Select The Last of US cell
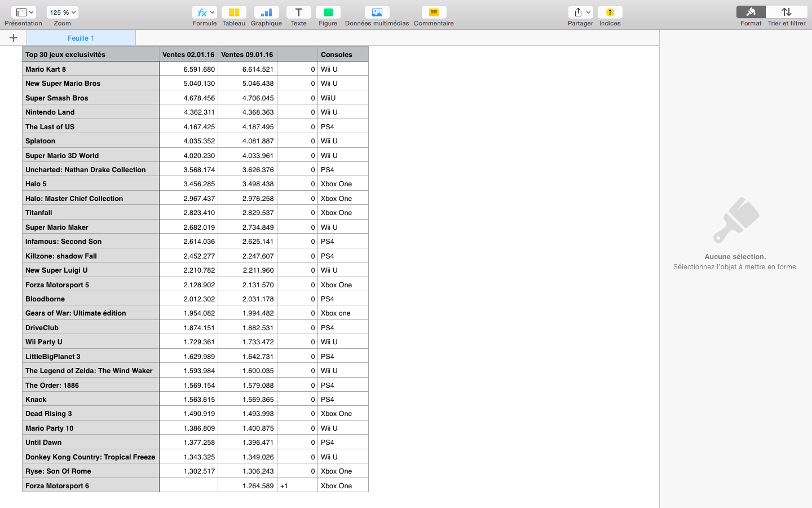812x508 pixels. click(x=91, y=126)
